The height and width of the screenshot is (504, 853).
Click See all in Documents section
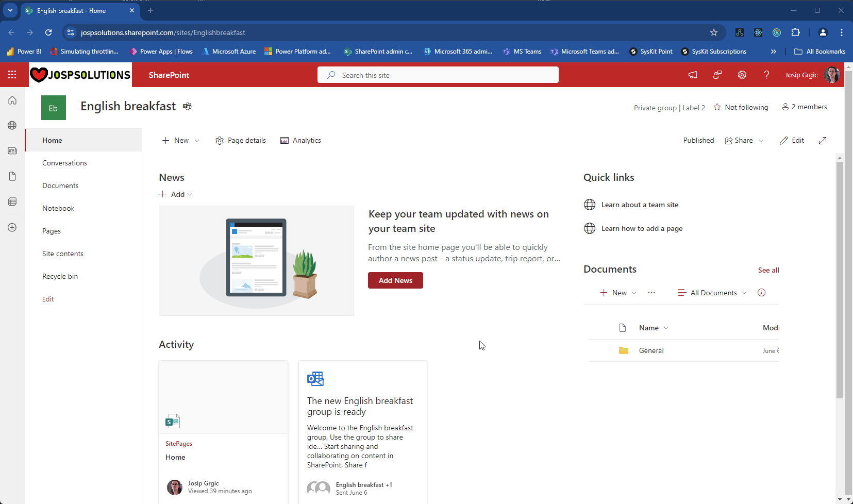(768, 270)
